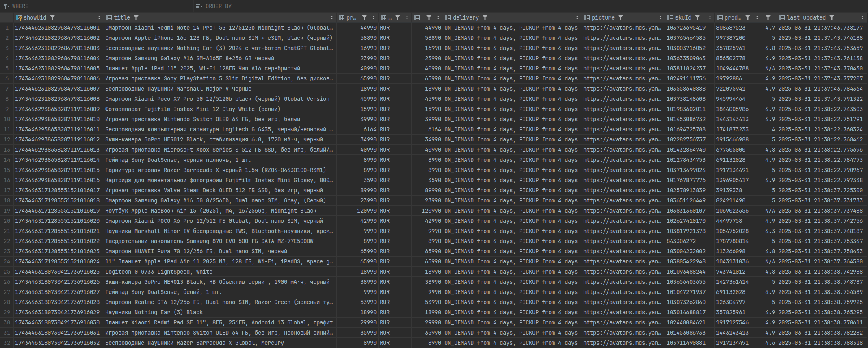Click the picture URL in row 1
The height and width of the screenshot is (348, 868).
point(622,28)
